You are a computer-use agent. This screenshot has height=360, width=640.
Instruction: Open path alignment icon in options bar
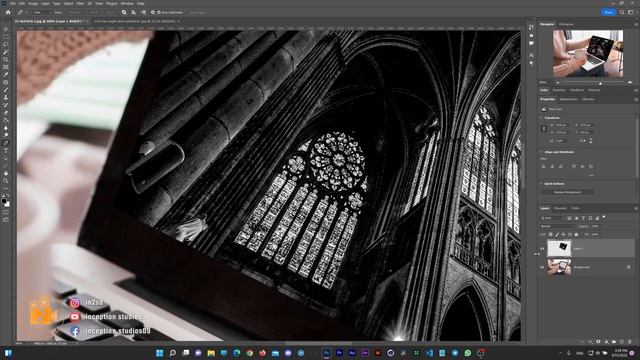click(x=133, y=13)
